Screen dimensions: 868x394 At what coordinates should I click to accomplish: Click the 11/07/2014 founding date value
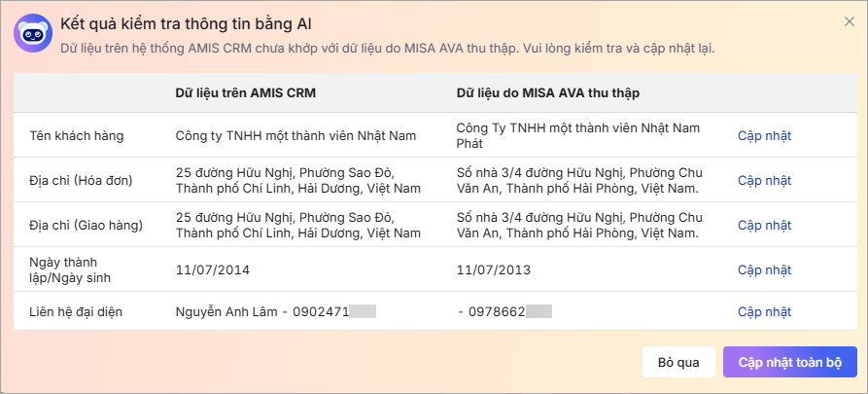tap(213, 270)
